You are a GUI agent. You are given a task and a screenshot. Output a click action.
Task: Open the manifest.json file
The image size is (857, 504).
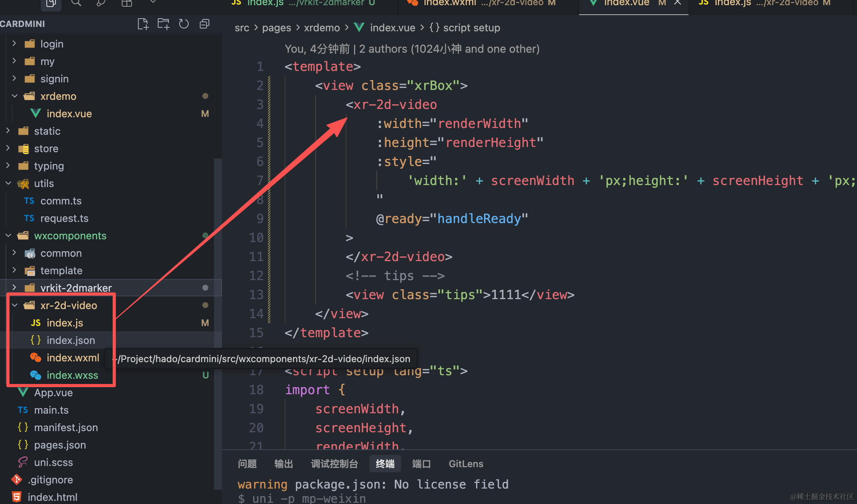[66, 428]
